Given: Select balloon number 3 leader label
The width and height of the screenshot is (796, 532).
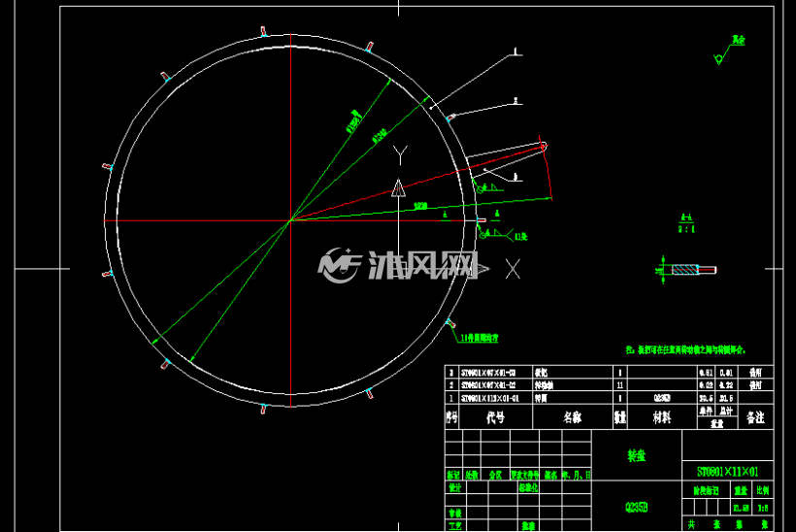Looking at the screenshot, I should click(515, 177).
